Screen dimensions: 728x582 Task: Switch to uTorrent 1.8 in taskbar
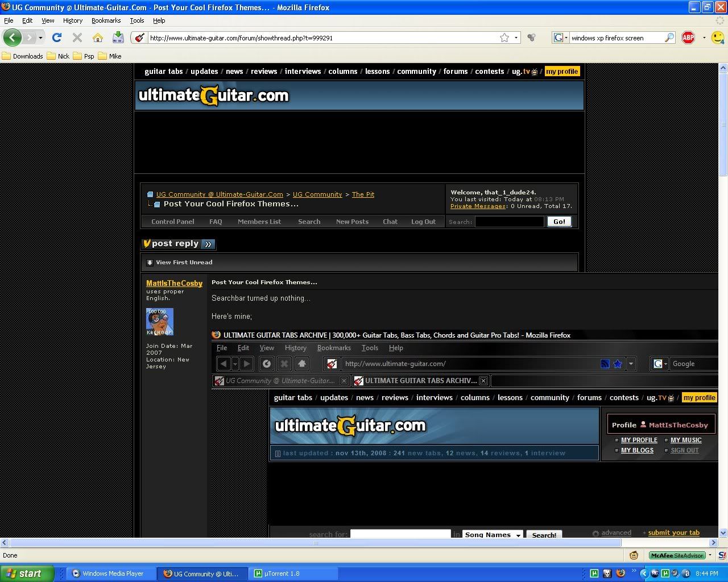pyautogui.click(x=293, y=573)
